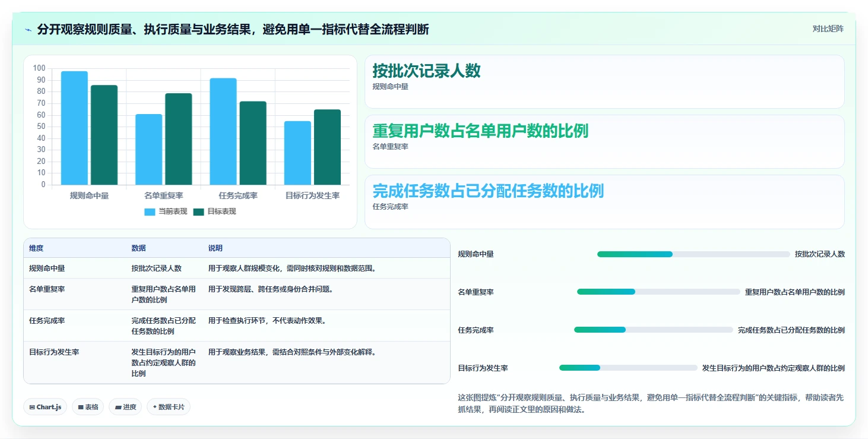
Task: Open the 按批次记录人数 data card
Action: tap(604, 82)
